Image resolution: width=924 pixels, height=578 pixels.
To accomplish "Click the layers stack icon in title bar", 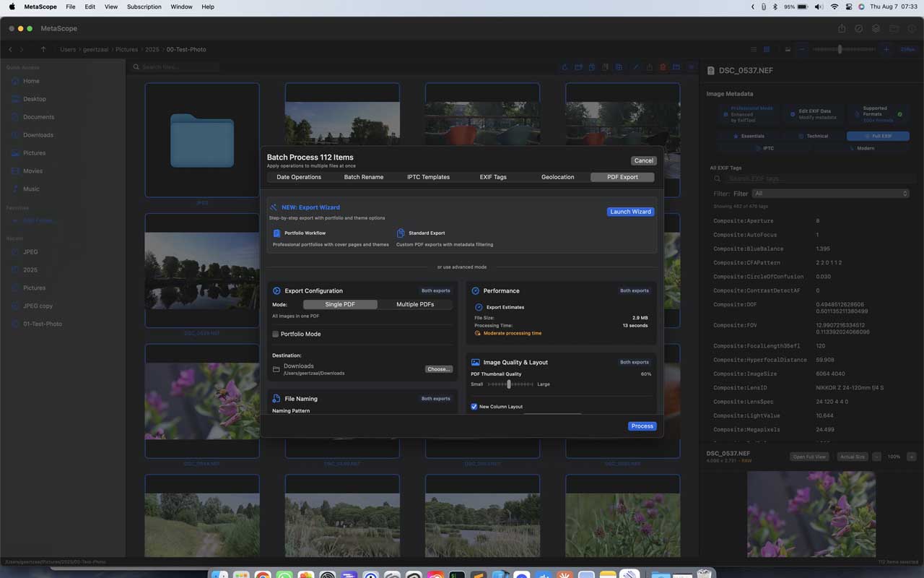I will click(x=876, y=29).
